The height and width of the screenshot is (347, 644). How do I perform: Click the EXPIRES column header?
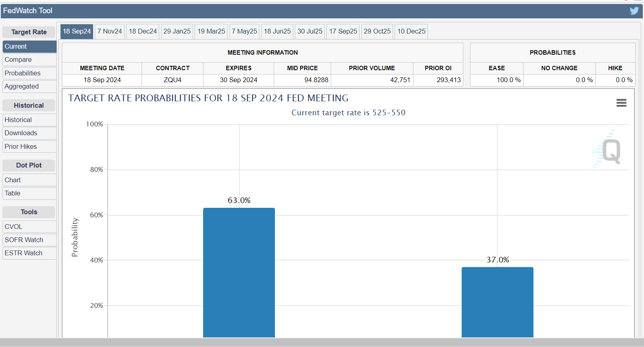tap(239, 68)
